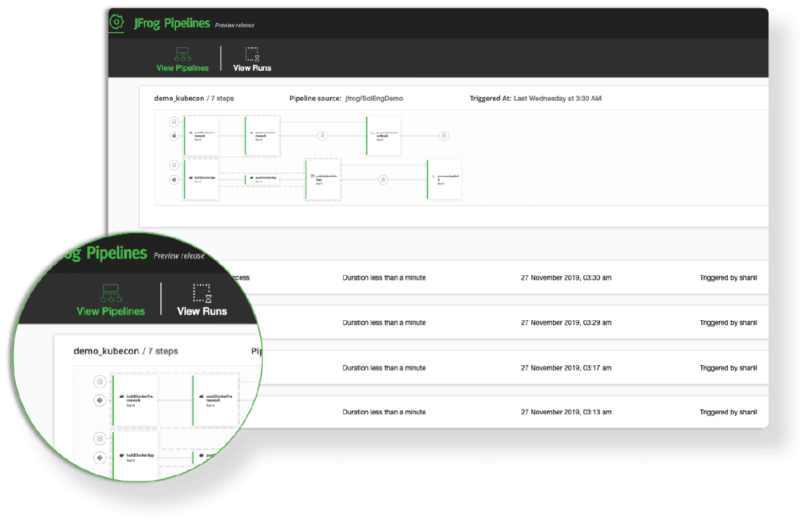Open the jfrog/SolEngDemo pipeline source link

[374, 98]
